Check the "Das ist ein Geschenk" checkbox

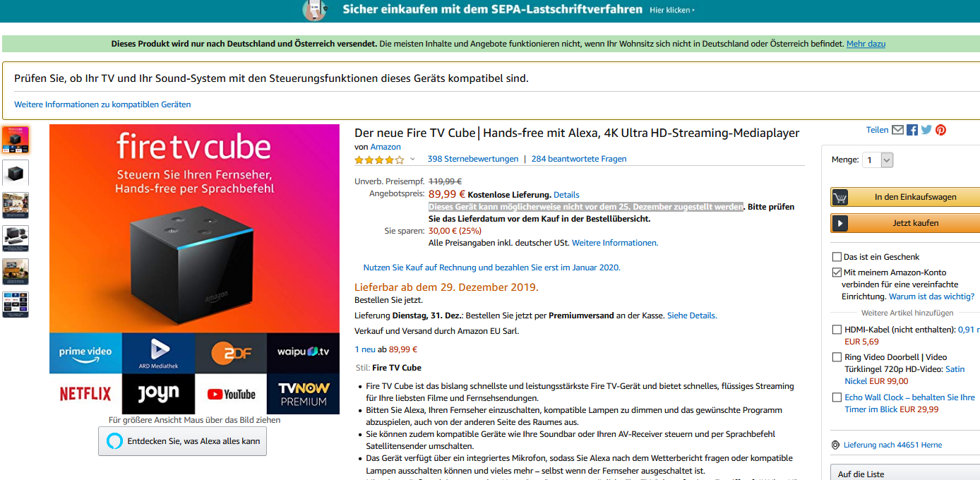tap(837, 257)
